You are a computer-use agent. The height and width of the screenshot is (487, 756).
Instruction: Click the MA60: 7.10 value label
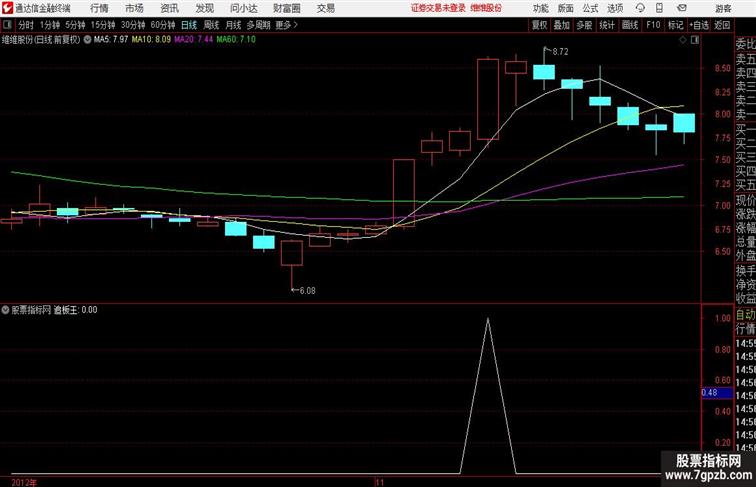click(x=236, y=40)
